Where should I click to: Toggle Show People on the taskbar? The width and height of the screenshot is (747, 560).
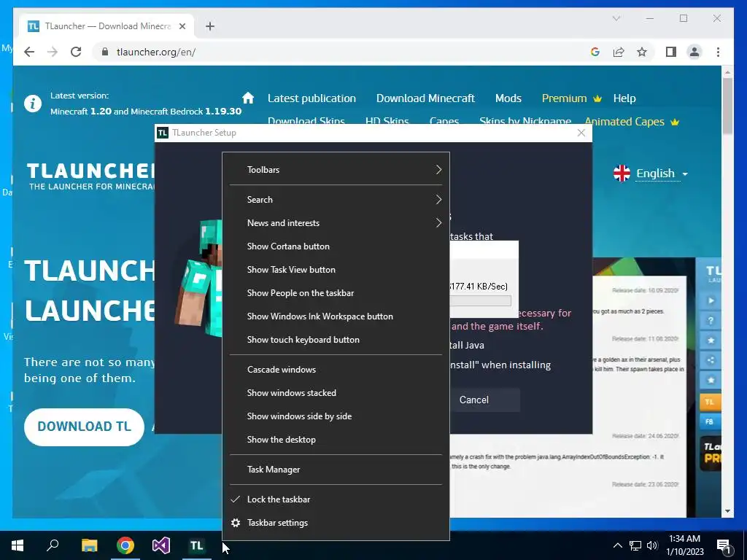tap(336, 293)
